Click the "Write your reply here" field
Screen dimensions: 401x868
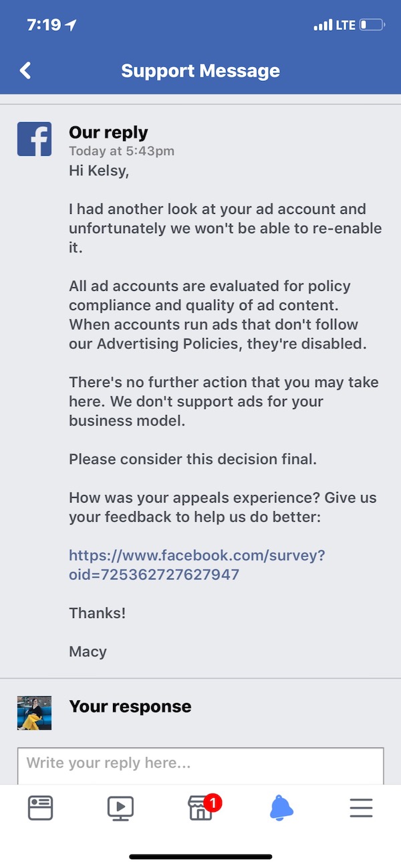coord(200,763)
